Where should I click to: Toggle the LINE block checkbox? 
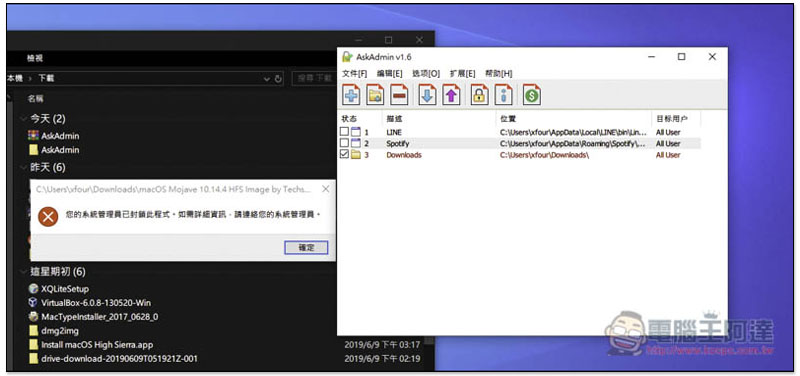coord(345,132)
